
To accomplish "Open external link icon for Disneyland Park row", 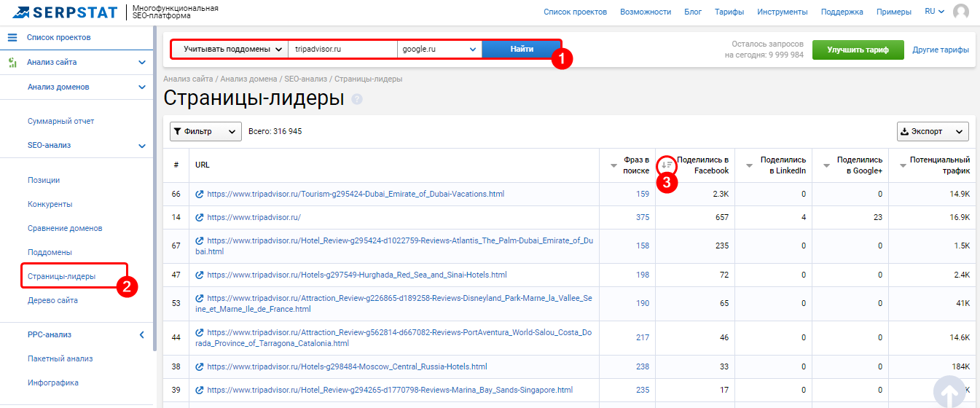I will pyautogui.click(x=200, y=298).
